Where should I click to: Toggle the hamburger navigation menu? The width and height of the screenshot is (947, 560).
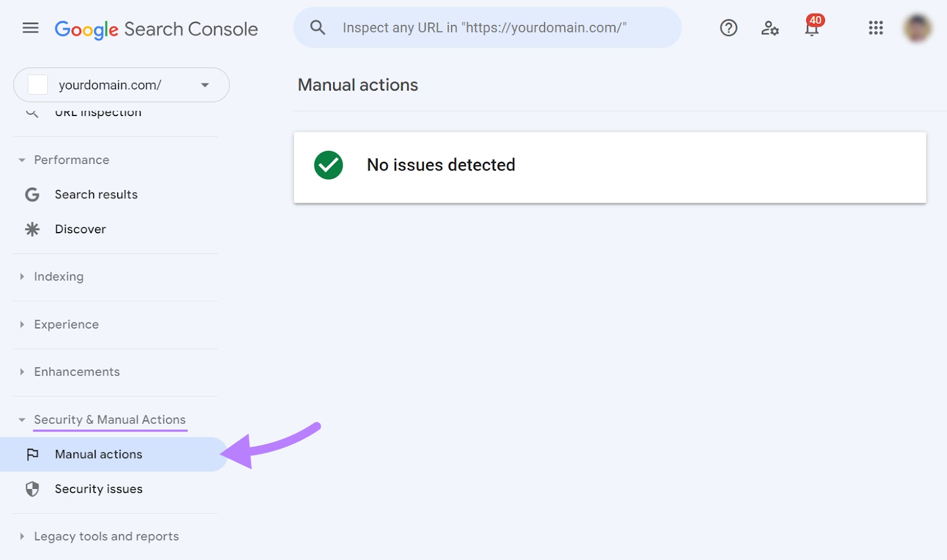tap(30, 28)
